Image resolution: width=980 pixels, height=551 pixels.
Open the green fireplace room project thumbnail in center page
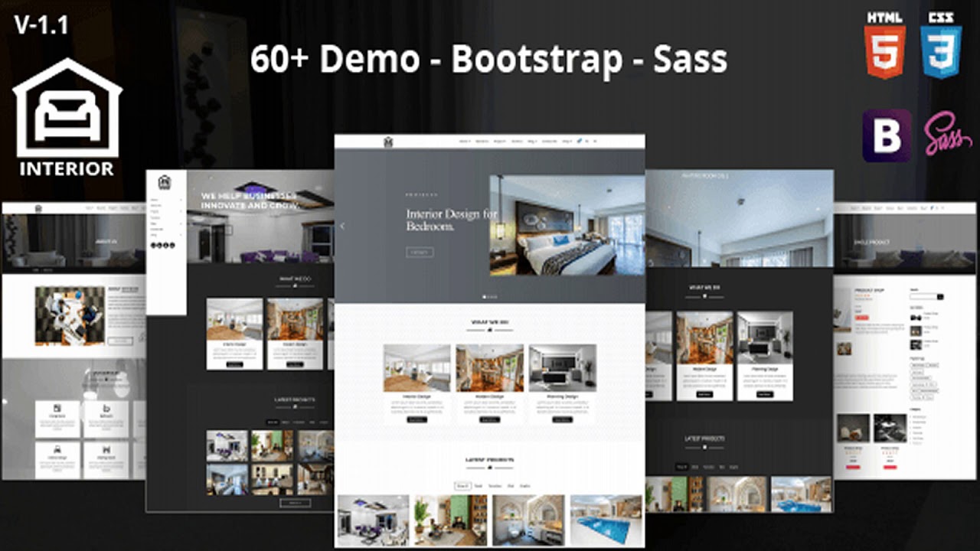click(451, 520)
